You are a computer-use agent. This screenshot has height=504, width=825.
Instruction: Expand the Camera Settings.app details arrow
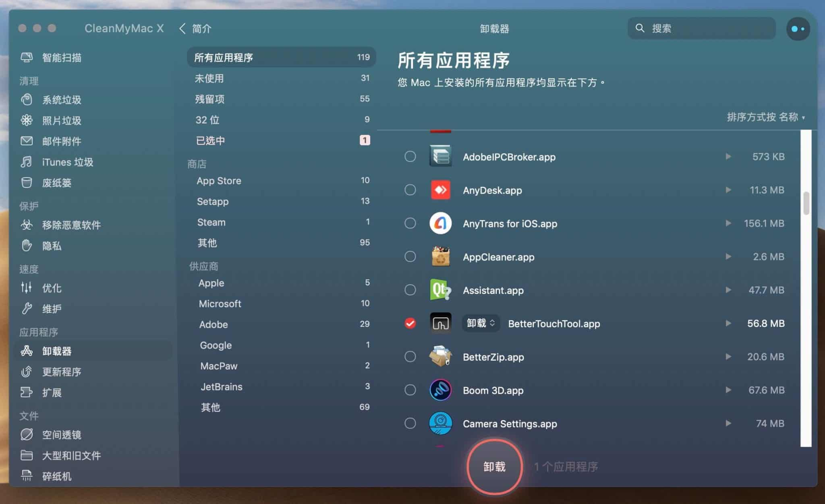727,423
